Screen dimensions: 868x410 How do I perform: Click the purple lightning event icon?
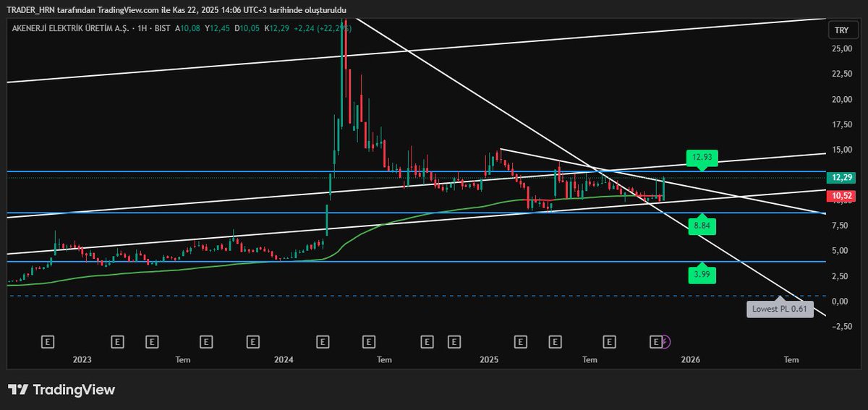(666, 341)
